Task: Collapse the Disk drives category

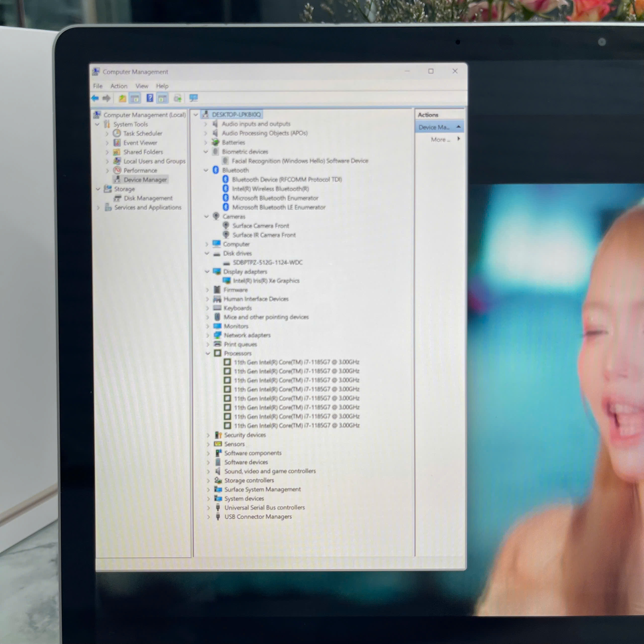Action: (x=207, y=253)
